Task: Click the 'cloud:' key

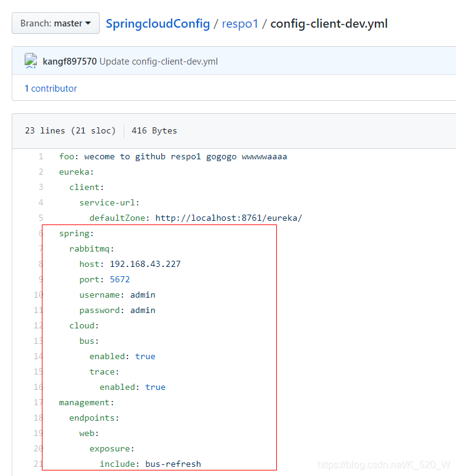Action: pos(84,326)
